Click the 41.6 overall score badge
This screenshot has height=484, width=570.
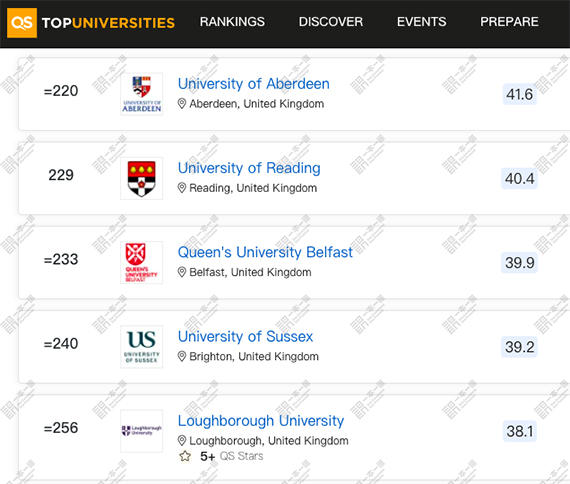pos(519,95)
